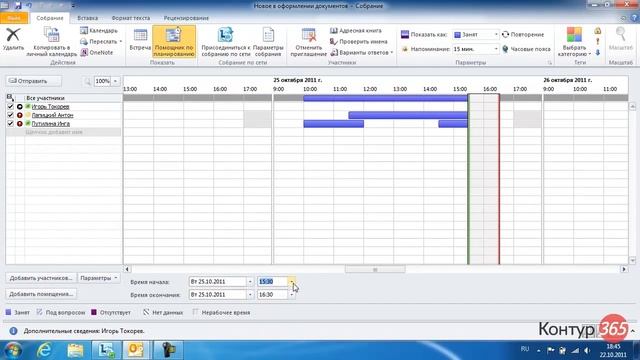Open start time 15:30 dropdown arrow
640x360 pixels.
291,282
